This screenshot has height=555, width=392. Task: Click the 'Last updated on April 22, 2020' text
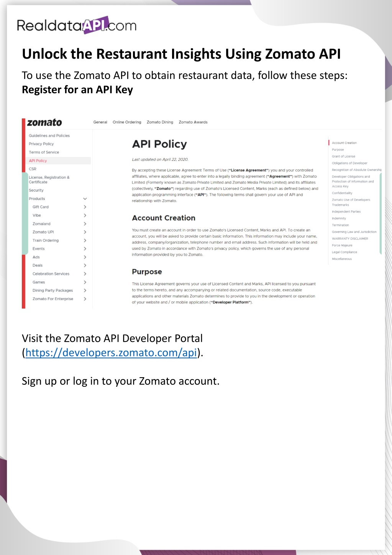pos(160,159)
